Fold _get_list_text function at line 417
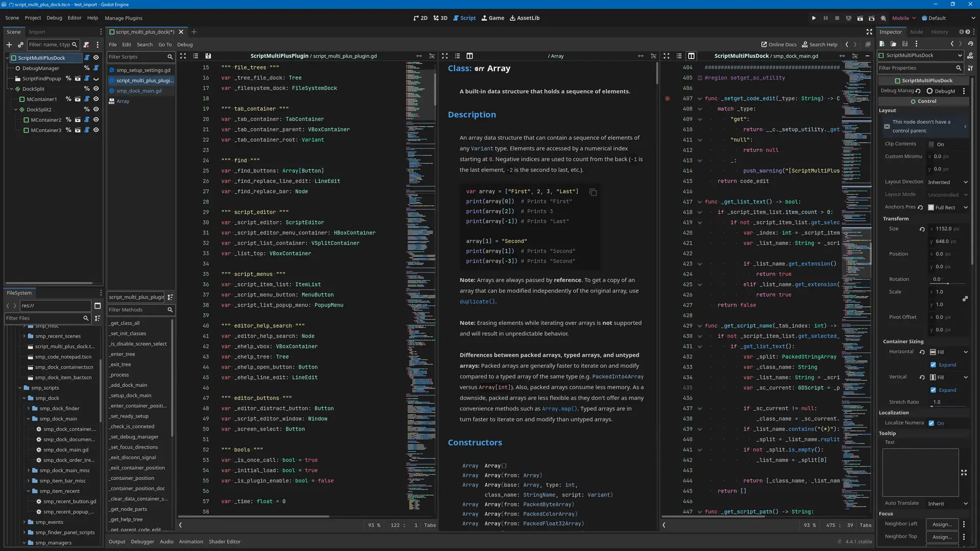This screenshot has width=980, height=551. (x=700, y=202)
